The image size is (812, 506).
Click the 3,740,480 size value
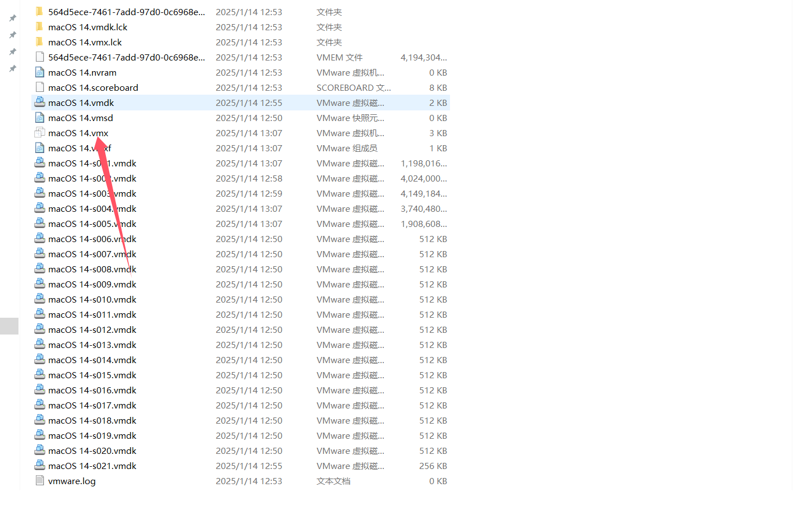click(x=424, y=208)
